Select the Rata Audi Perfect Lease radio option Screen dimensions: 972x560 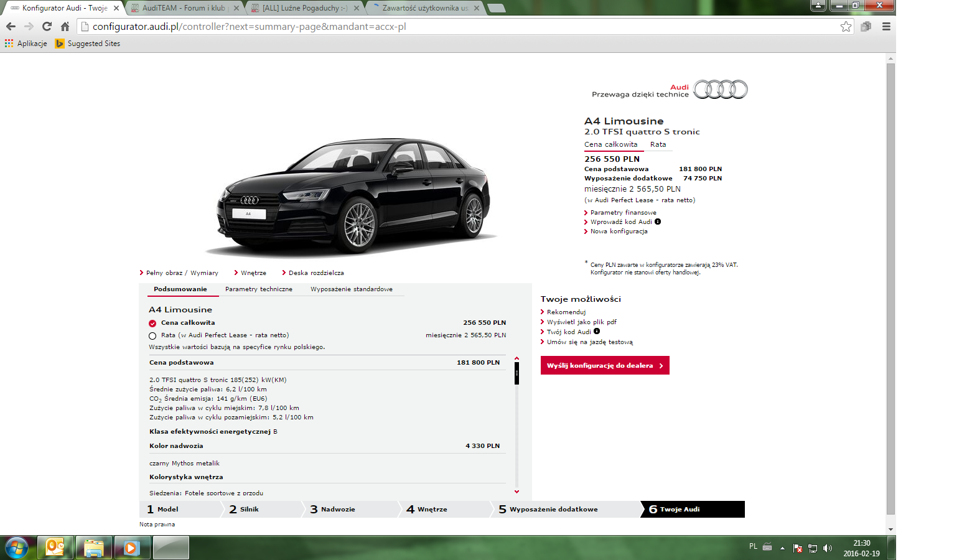click(x=152, y=336)
